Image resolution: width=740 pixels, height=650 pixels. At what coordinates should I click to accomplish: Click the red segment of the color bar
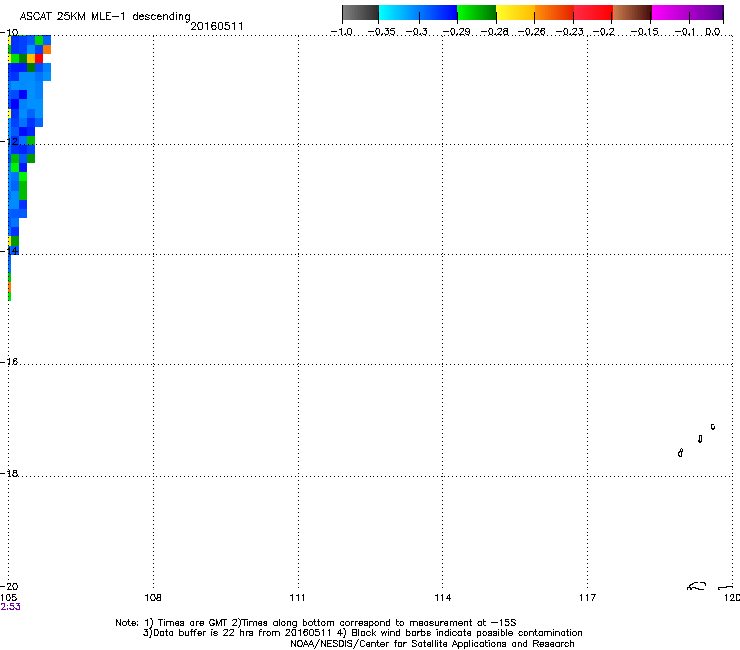pos(593,12)
